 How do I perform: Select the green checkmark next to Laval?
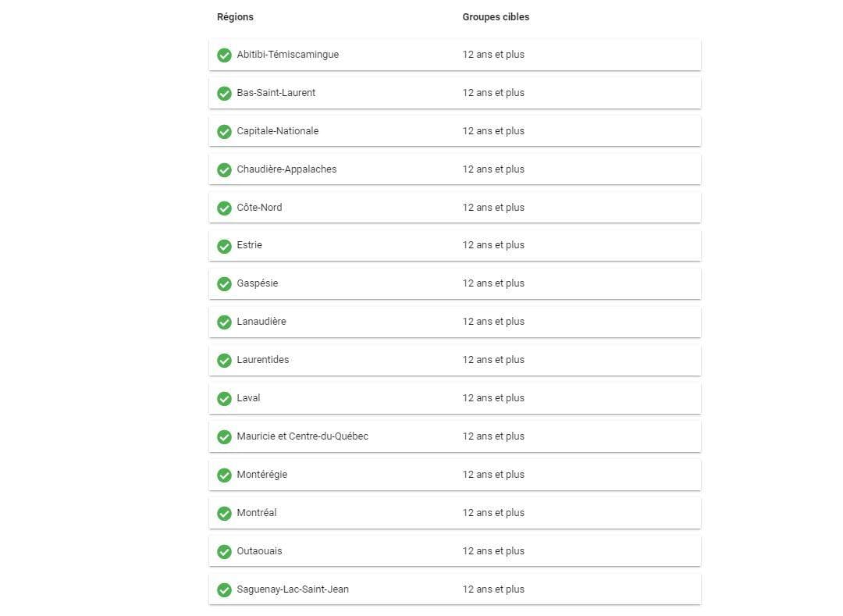click(224, 399)
